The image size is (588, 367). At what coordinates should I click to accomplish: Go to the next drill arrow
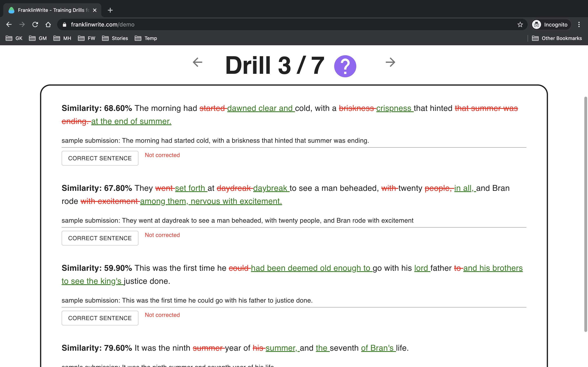(x=390, y=62)
